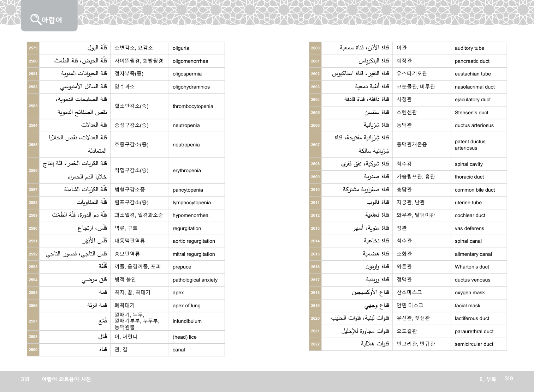This screenshot has height=392, width=534.
Task: Click the (head) lice entry
Action: pyautogui.click(x=184, y=337)
